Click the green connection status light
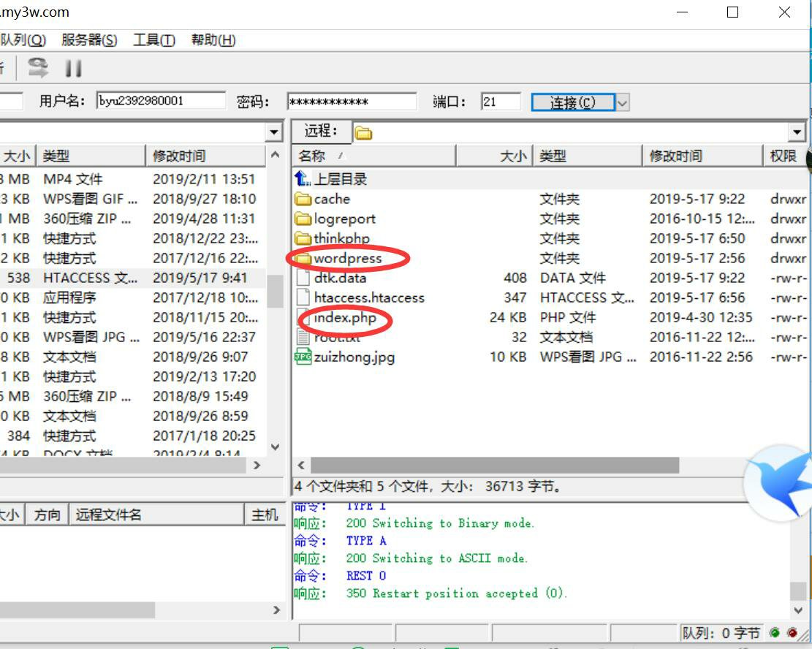The height and width of the screenshot is (649, 812). point(774,633)
